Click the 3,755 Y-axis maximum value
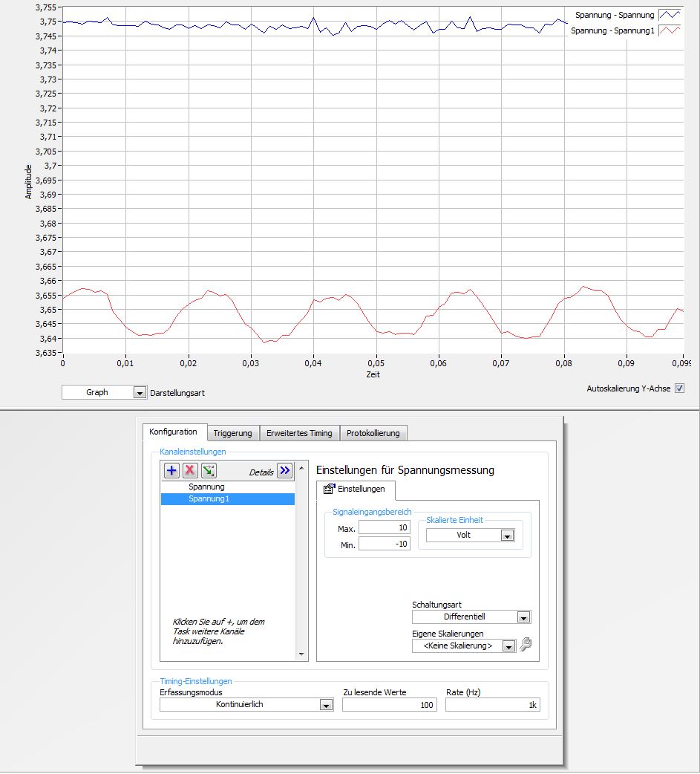The height and width of the screenshot is (774, 700). (45, 7)
